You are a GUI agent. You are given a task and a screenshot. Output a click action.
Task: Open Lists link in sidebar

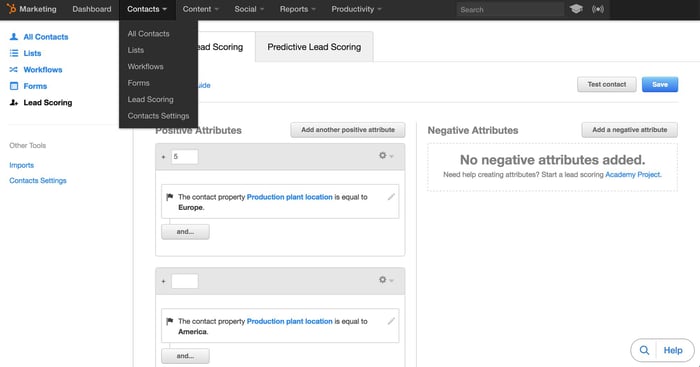tap(32, 53)
